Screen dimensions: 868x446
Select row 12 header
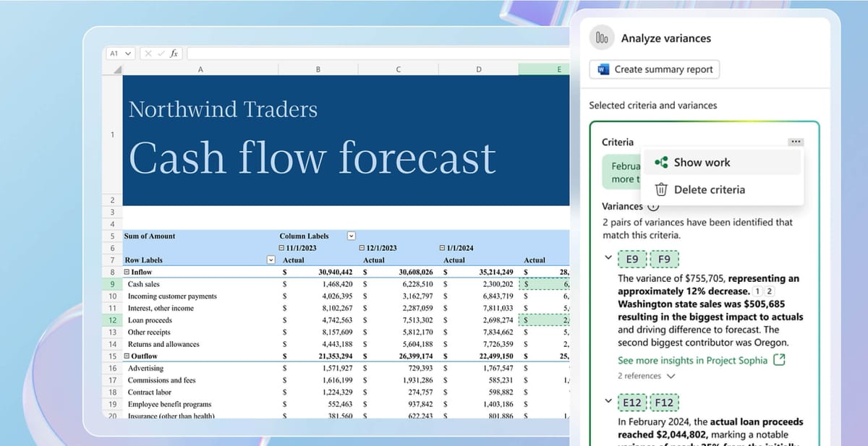112,320
